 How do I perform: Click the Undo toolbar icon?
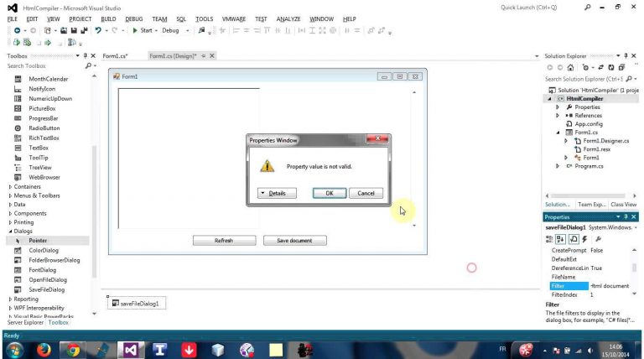98,30
